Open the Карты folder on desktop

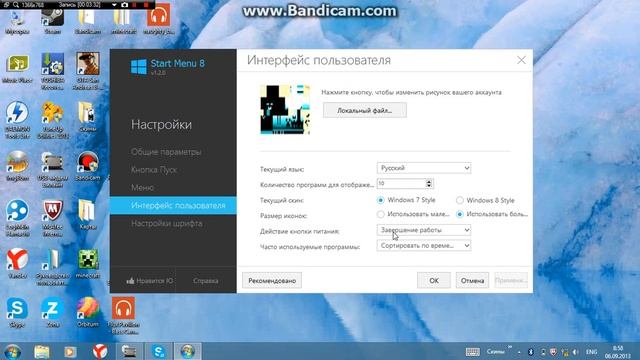(87, 214)
